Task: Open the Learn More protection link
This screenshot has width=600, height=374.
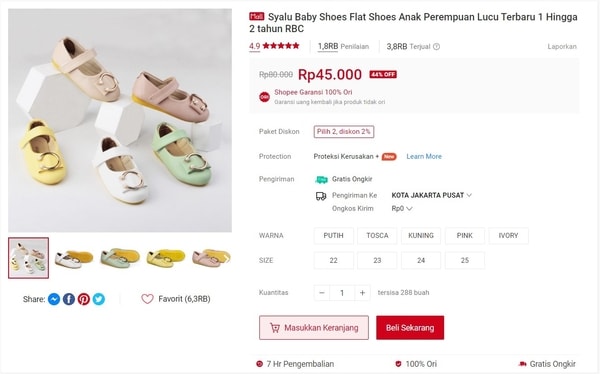Action: pyautogui.click(x=424, y=157)
